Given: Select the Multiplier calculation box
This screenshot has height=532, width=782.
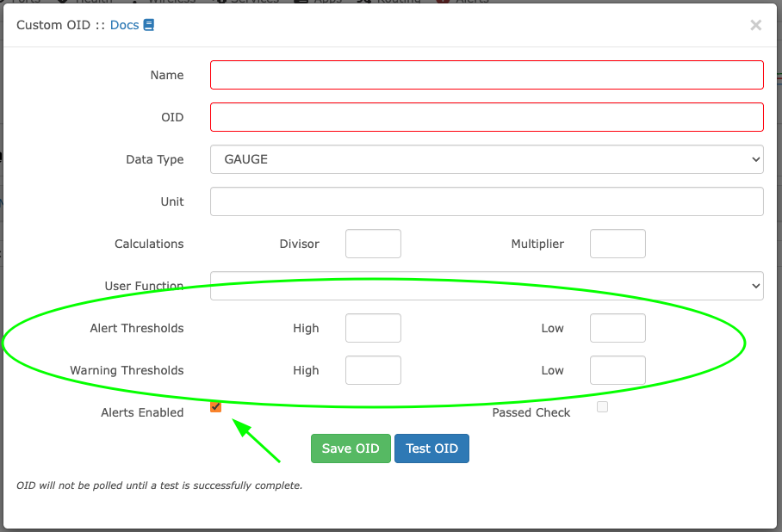Looking at the screenshot, I should pyautogui.click(x=618, y=244).
